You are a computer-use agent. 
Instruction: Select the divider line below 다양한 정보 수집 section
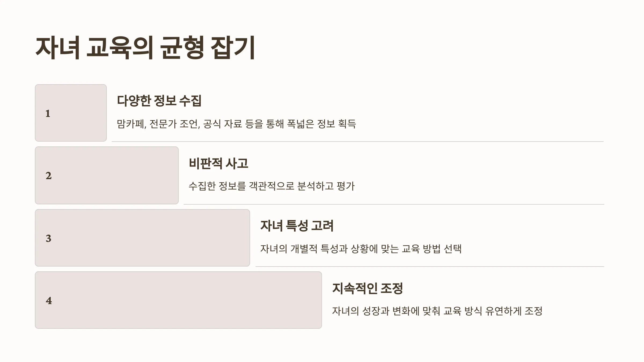358,142
